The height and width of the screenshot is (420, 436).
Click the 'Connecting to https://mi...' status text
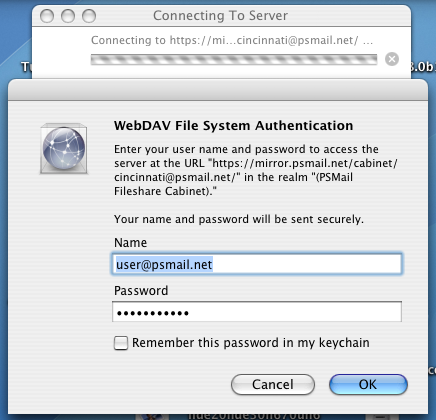click(x=232, y=40)
